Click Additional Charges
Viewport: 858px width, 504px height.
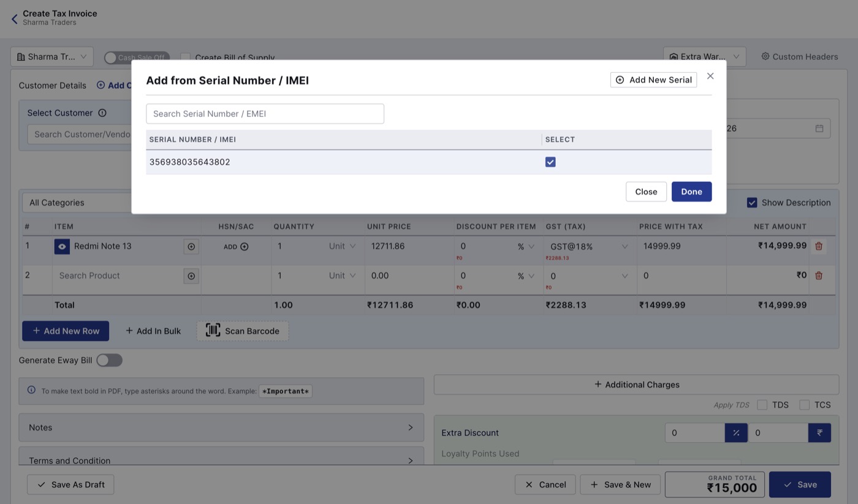(x=636, y=385)
